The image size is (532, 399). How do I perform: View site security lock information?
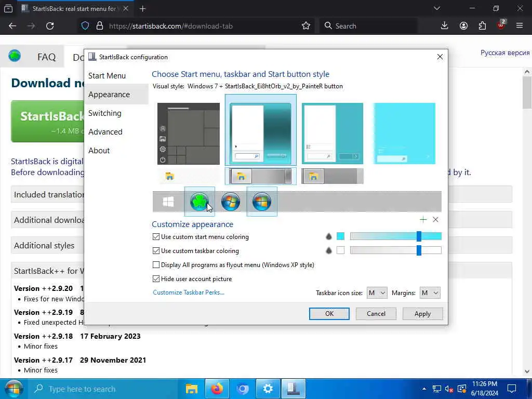(99, 26)
